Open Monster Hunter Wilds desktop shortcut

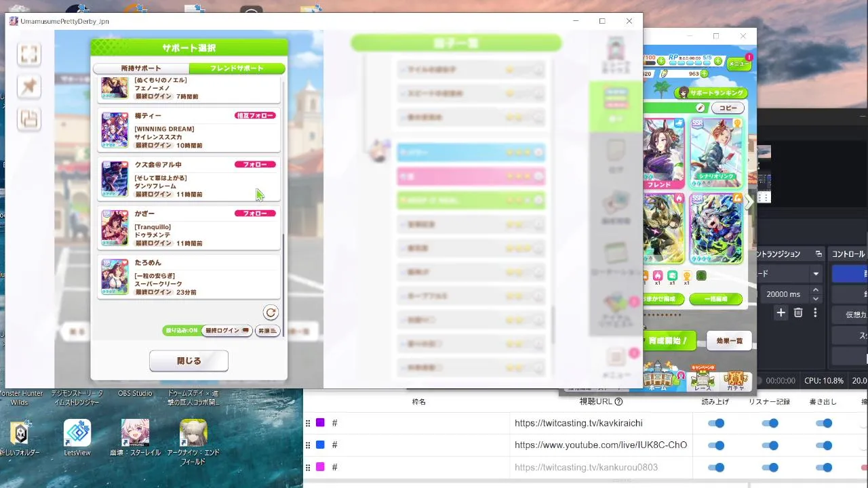[20, 397]
